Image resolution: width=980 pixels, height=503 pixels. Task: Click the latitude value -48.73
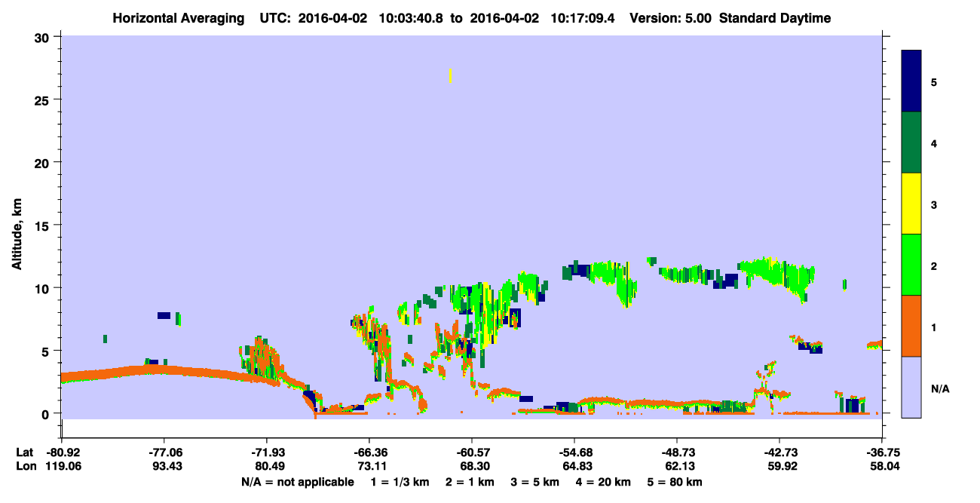[677, 452]
